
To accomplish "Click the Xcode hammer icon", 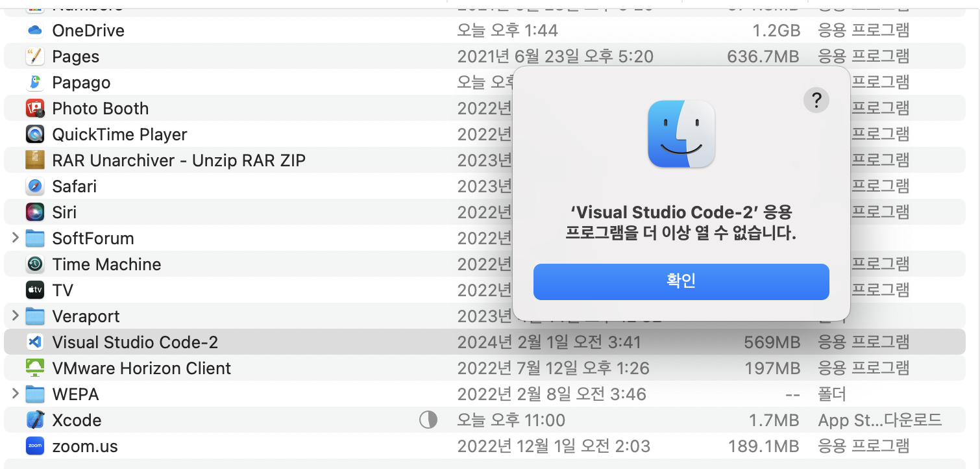I will tap(35, 420).
